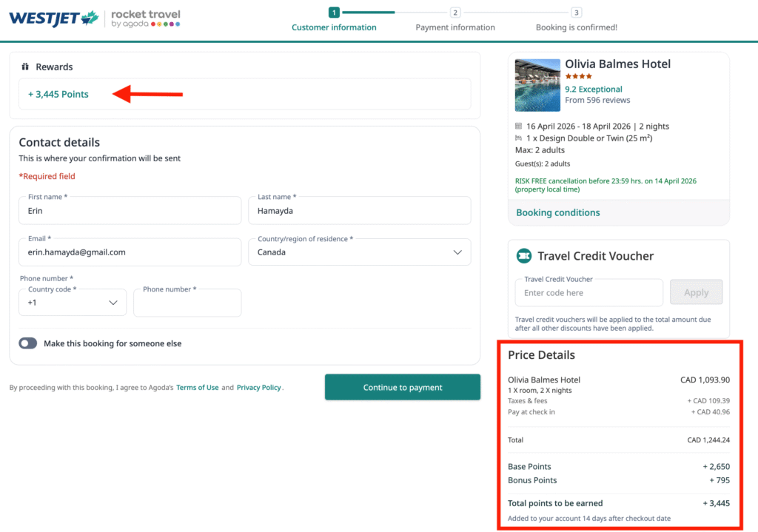Click the green progress bar segment
Image resolution: width=758 pixels, height=532 pixels.
pos(370,13)
